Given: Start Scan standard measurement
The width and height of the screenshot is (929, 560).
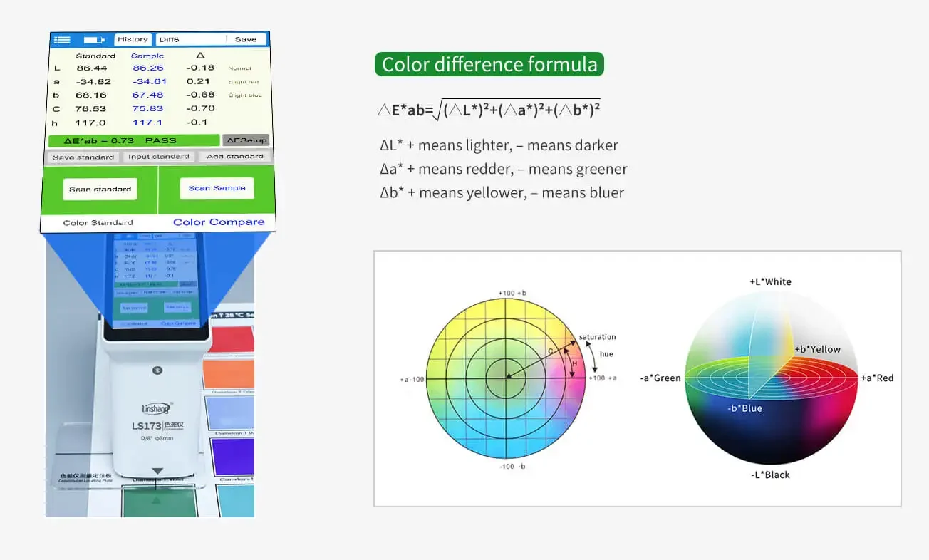Looking at the screenshot, I should pos(100,189).
